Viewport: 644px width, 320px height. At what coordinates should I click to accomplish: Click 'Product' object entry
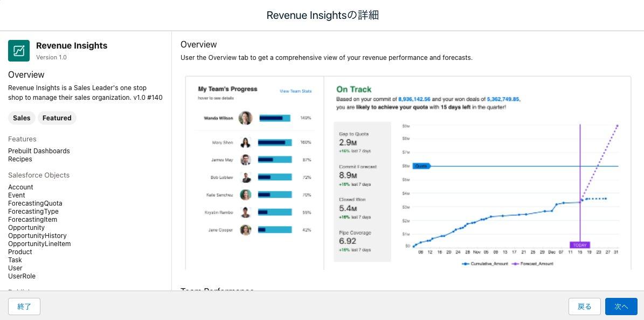point(20,251)
